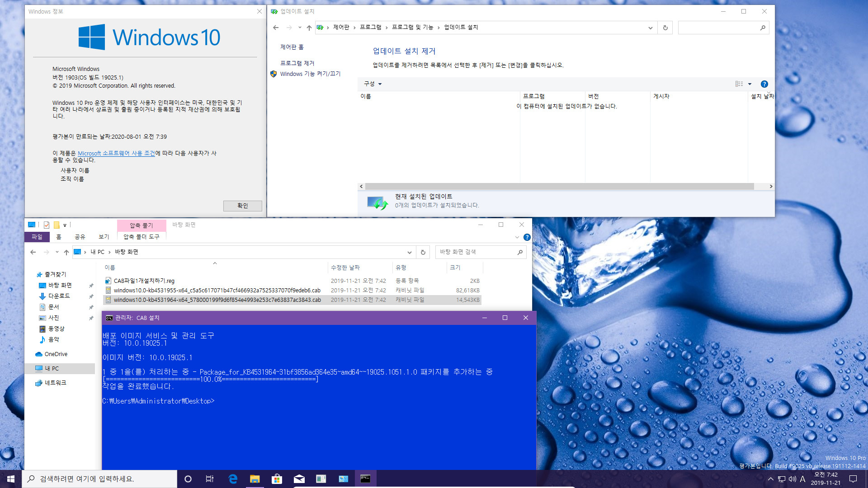Open recent locations dropdown in Desktop explorer

57,252
